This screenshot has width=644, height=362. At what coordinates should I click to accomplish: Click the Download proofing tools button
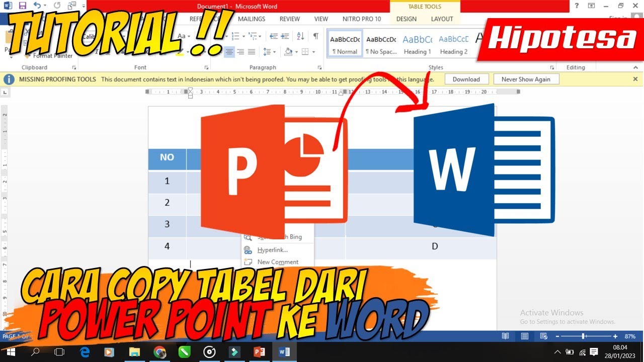466,79
